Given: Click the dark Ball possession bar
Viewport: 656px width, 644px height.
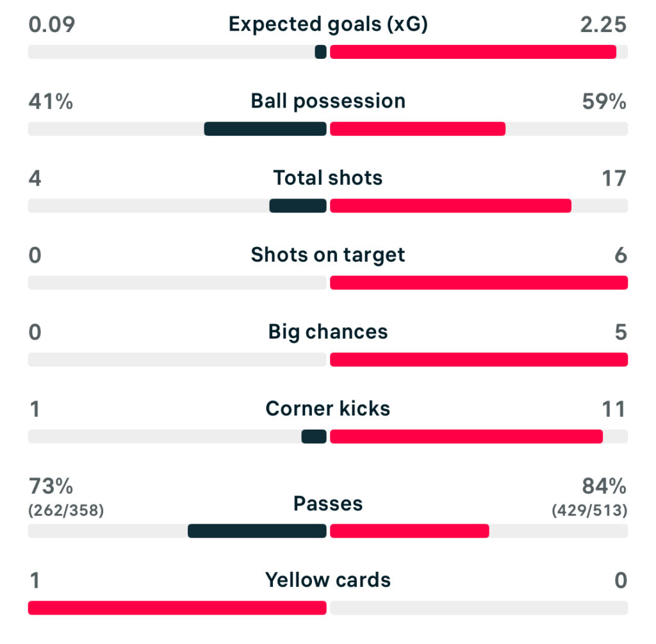Looking at the screenshot, I should click(x=265, y=129).
